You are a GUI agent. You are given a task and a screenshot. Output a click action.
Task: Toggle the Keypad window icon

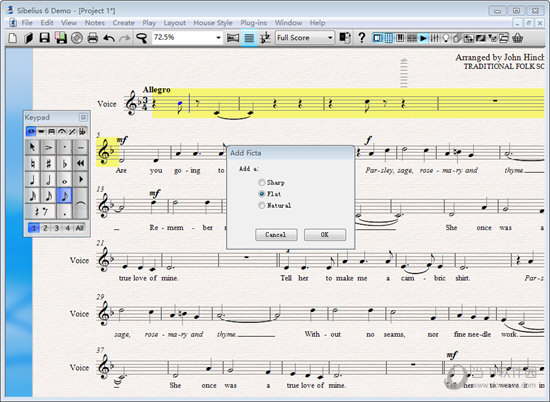point(389,38)
